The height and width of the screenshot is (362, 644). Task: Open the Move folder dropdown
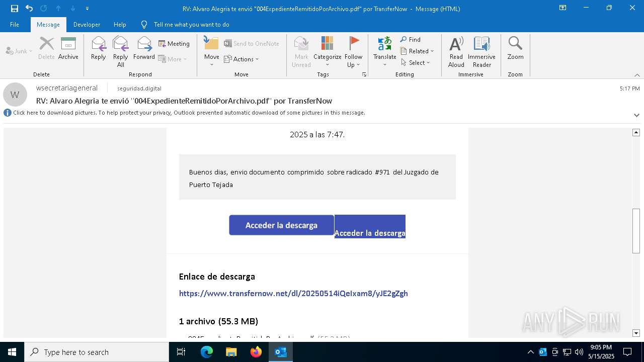click(x=212, y=52)
